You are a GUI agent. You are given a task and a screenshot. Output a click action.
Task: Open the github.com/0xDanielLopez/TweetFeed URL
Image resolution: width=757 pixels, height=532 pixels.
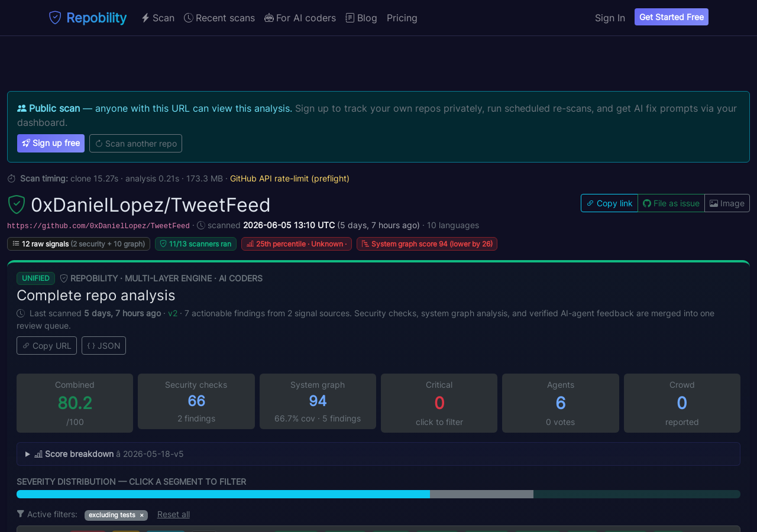click(x=98, y=226)
